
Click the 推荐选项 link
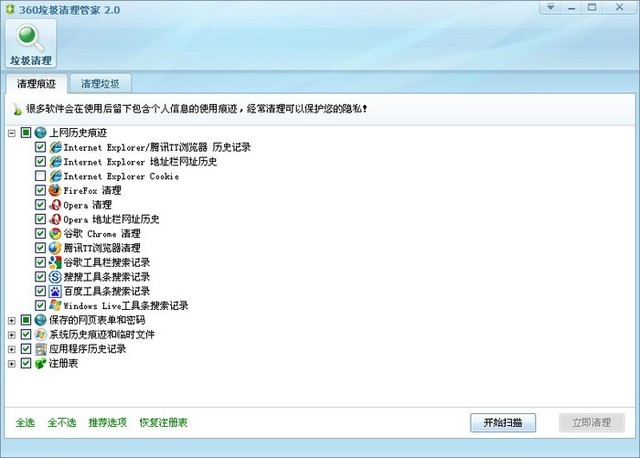click(108, 422)
